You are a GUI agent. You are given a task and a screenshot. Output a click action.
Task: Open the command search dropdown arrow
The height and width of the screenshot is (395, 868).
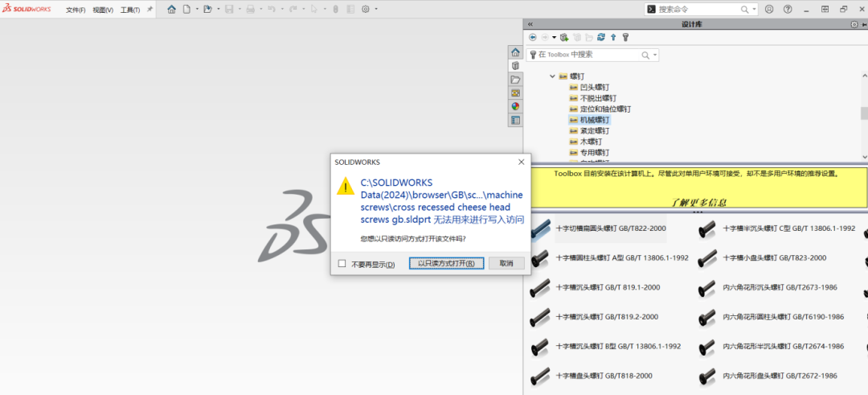click(x=755, y=10)
